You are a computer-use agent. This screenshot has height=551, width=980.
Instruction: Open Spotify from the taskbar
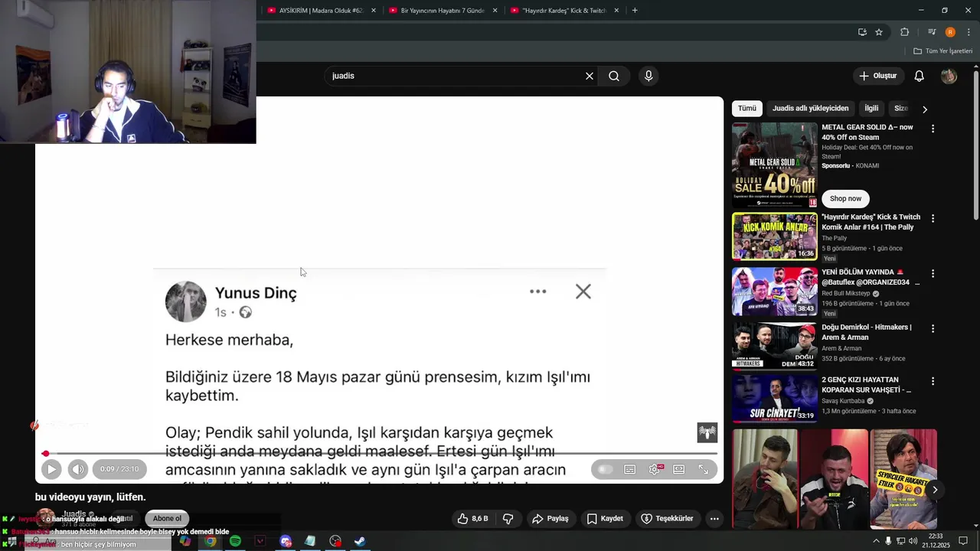pos(235,541)
